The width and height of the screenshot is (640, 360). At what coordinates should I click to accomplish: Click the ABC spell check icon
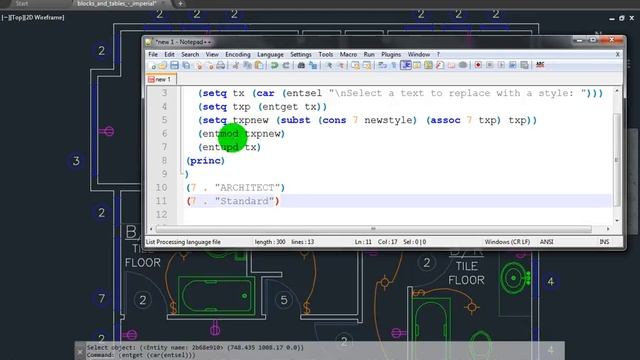click(x=540, y=65)
